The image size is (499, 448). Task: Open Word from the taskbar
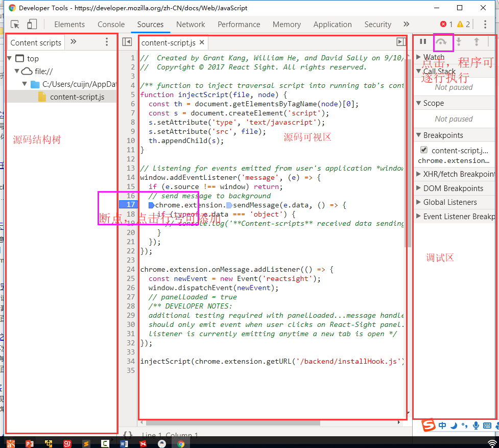pos(124,443)
